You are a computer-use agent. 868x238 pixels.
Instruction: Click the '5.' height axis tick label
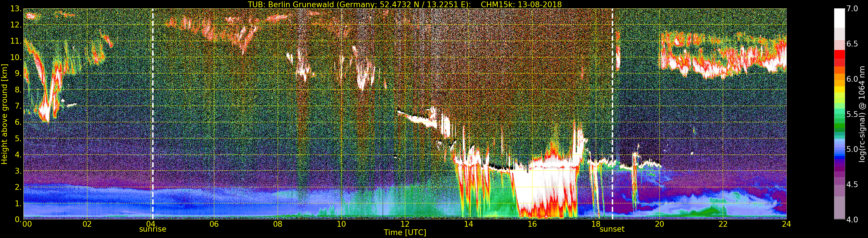click(18, 138)
